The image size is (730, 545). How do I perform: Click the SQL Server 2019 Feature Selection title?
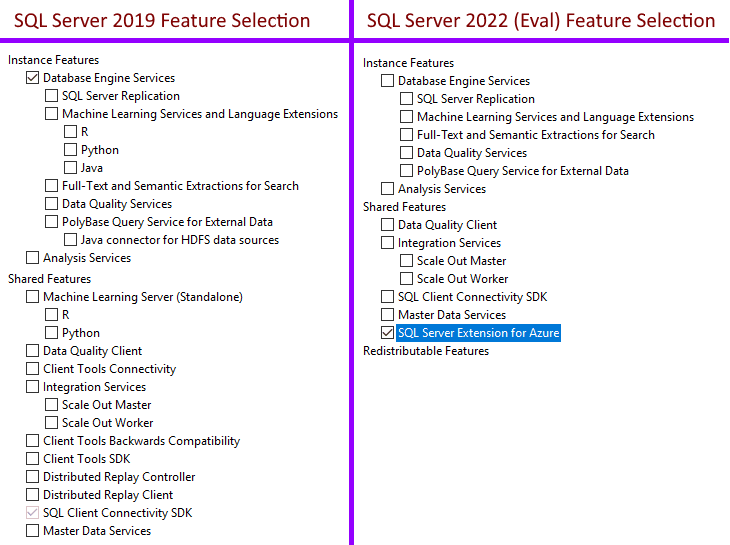[x=162, y=21]
